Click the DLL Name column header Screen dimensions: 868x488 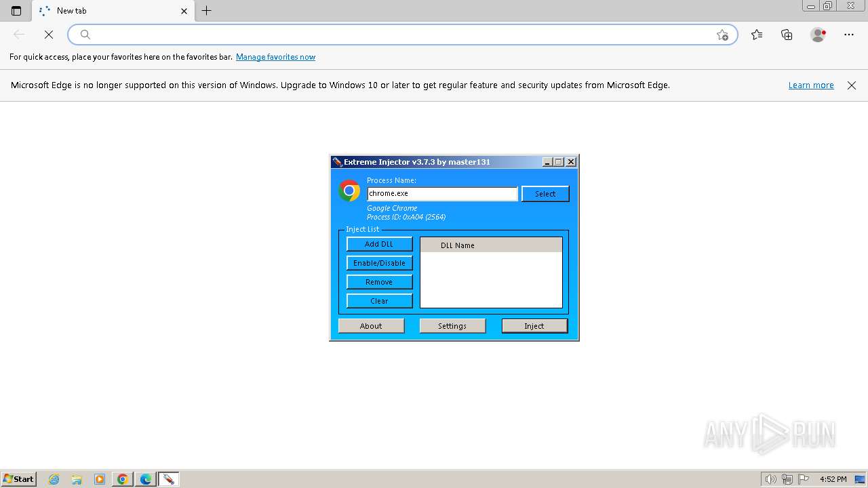[491, 245]
